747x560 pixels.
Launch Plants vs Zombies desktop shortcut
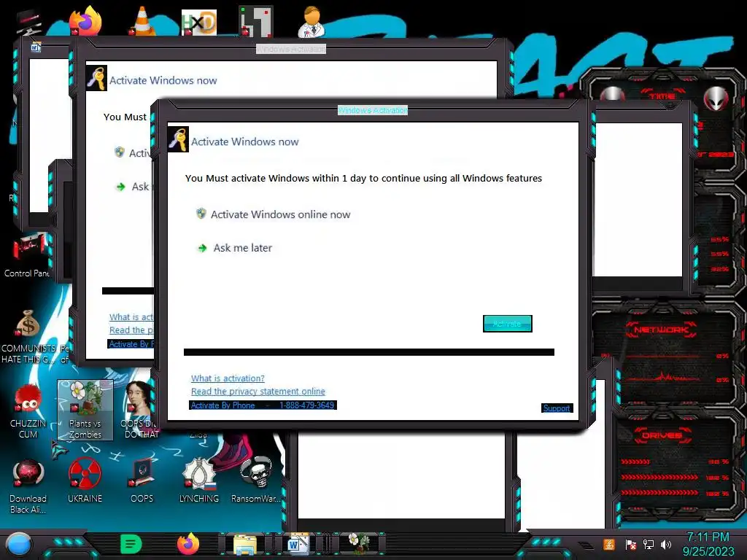point(85,410)
